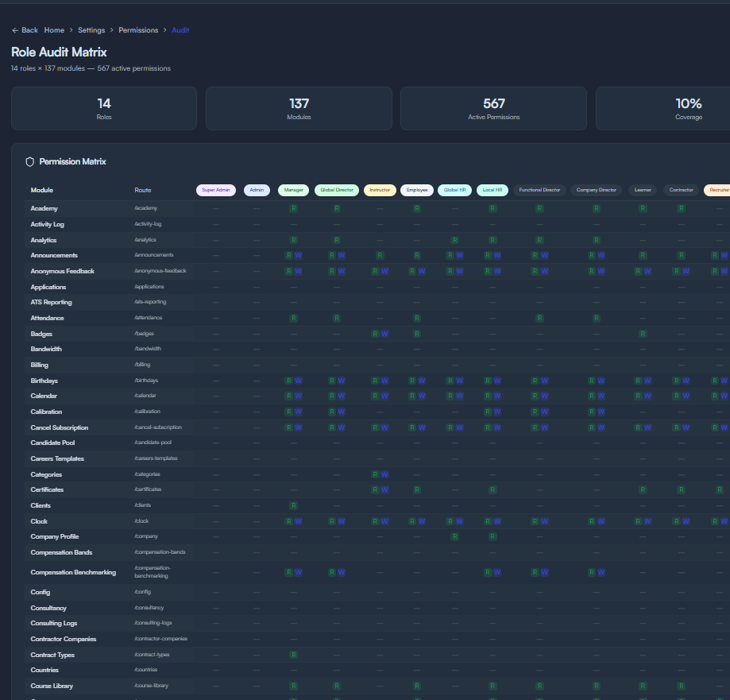
Task: Select the Manager role badge
Action: (x=293, y=190)
